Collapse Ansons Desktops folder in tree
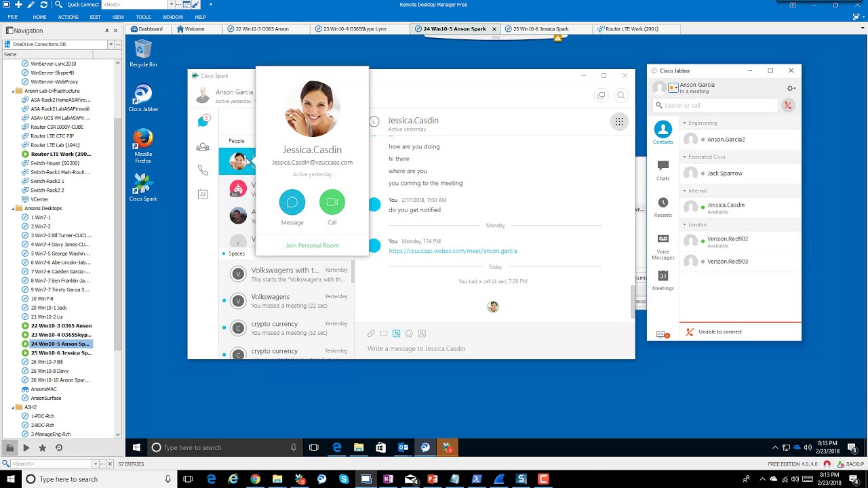The height and width of the screenshot is (488, 868). coord(13,208)
